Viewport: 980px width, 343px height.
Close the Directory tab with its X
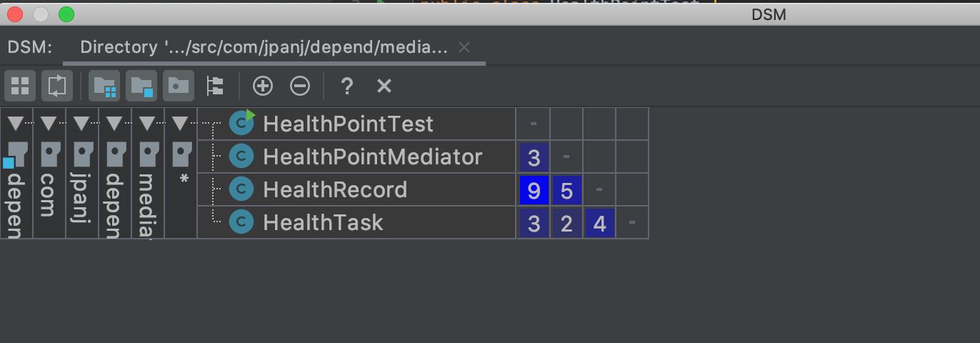coord(464,48)
